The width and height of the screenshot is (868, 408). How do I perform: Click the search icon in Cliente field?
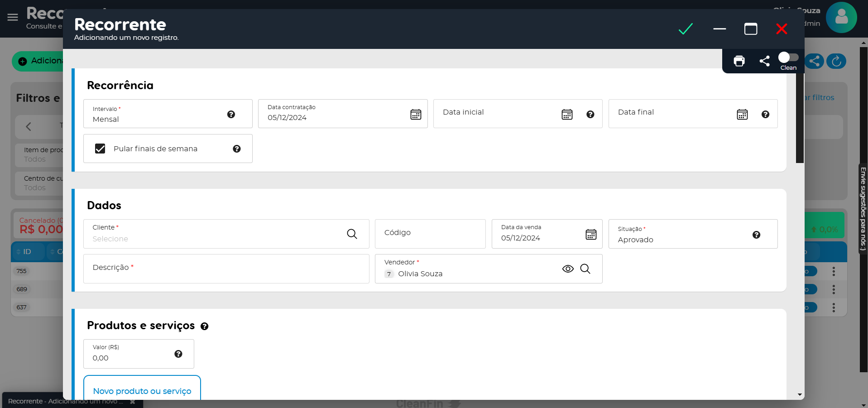pos(352,234)
